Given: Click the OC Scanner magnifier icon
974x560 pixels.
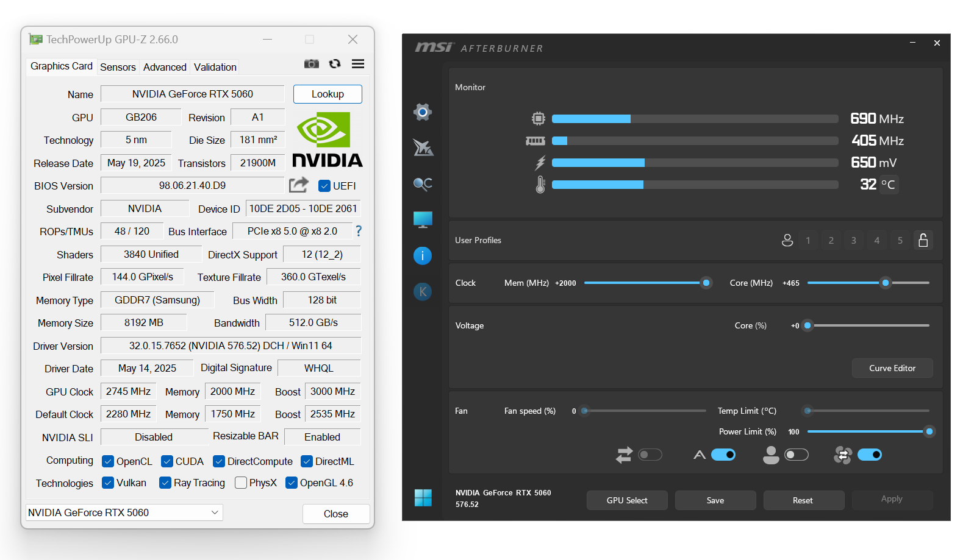Looking at the screenshot, I should 423,184.
